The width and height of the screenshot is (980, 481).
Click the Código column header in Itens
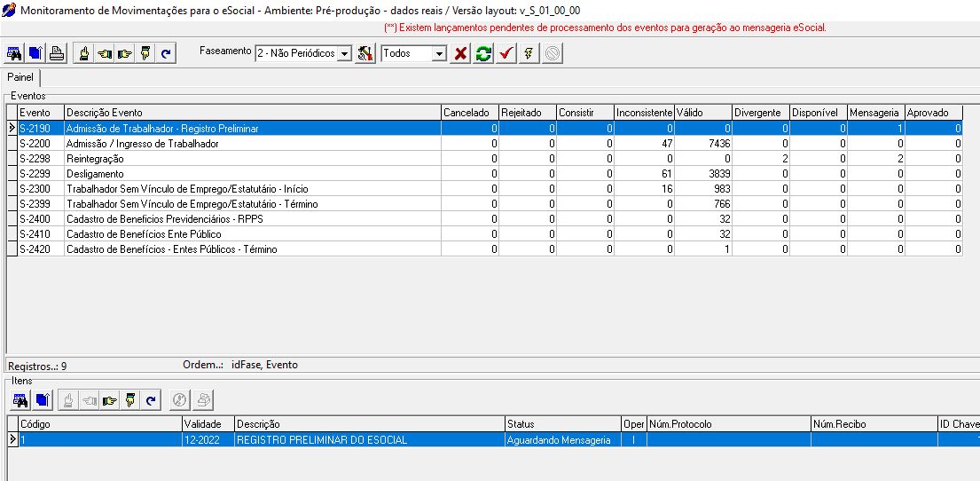[x=100, y=424]
